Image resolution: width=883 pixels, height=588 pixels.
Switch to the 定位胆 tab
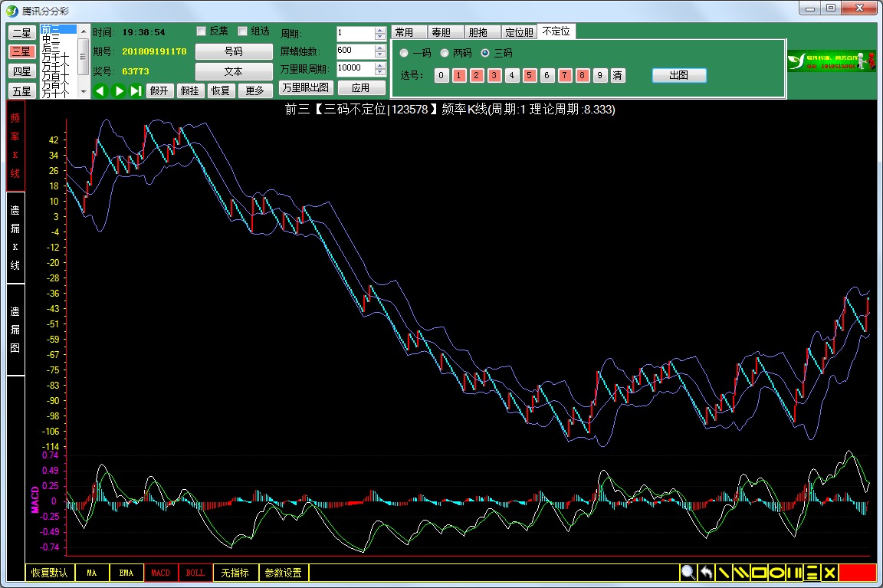pyautogui.click(x=519, y=32)
